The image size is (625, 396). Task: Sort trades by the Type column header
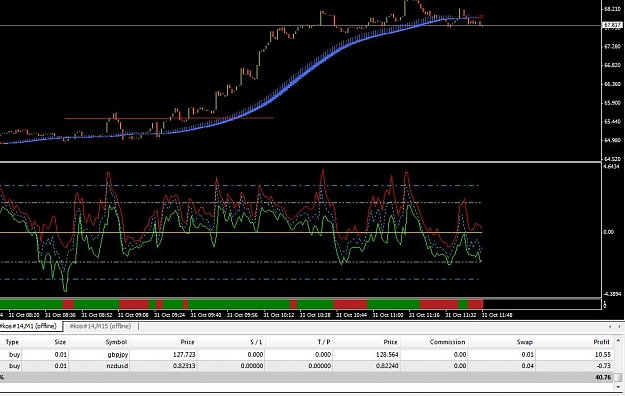coord(12,342)
